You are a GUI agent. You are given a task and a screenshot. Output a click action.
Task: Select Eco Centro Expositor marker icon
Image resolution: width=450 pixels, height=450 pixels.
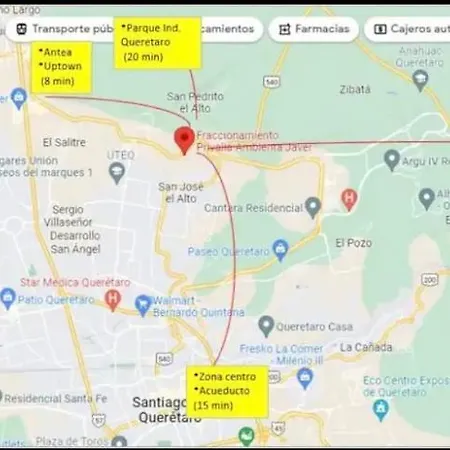(x=380, y=409)
